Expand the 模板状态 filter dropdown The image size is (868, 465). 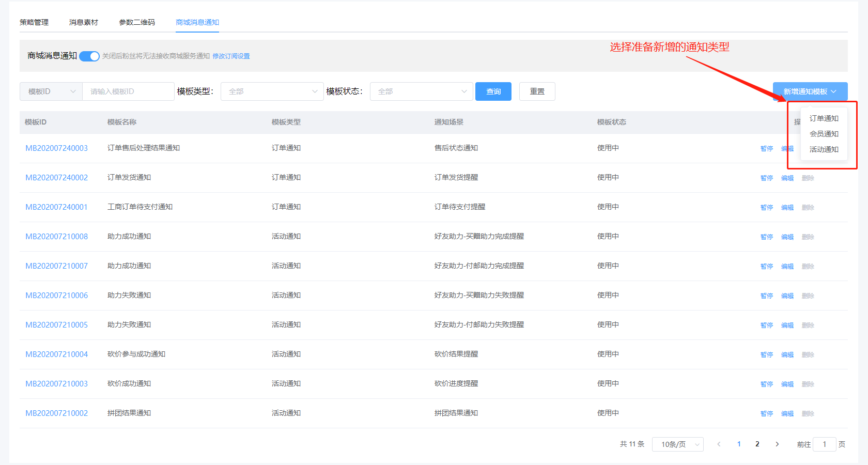(x=421, y=91)
